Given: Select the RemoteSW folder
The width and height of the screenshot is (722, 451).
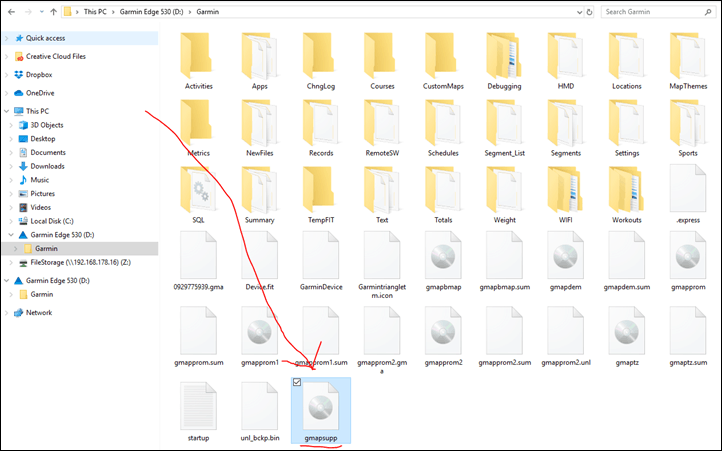Looking at the screenshot, I should (x=382, y=128).
